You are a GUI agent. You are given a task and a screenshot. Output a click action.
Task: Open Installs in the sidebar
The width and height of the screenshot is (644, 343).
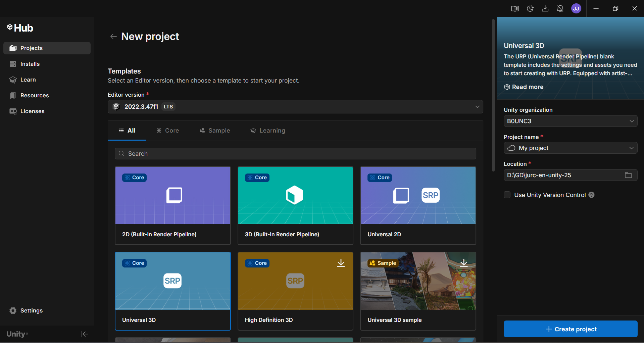[x=30, y=64]
